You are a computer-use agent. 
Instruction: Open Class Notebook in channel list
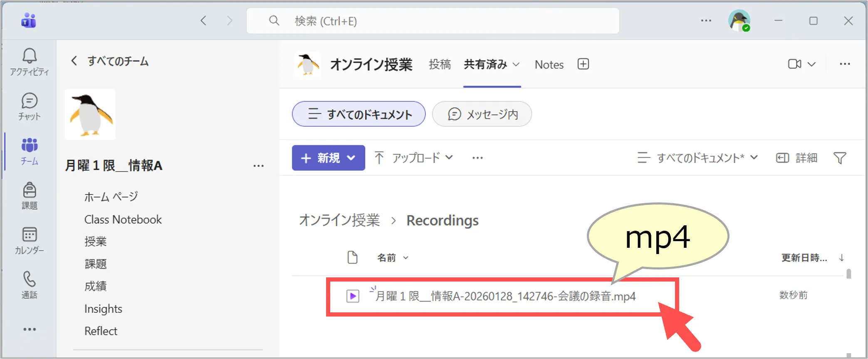point(123,219)
